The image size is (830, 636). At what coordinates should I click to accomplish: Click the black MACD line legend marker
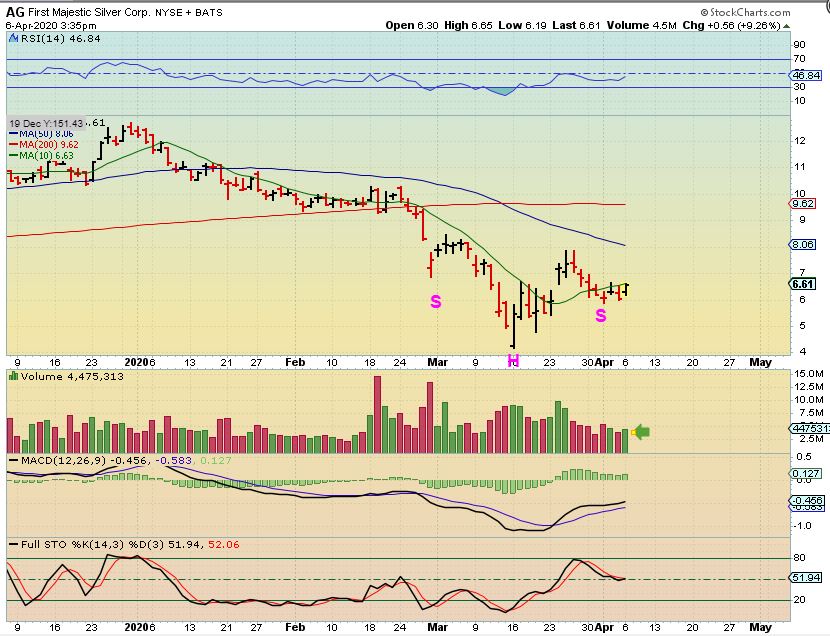14,461
